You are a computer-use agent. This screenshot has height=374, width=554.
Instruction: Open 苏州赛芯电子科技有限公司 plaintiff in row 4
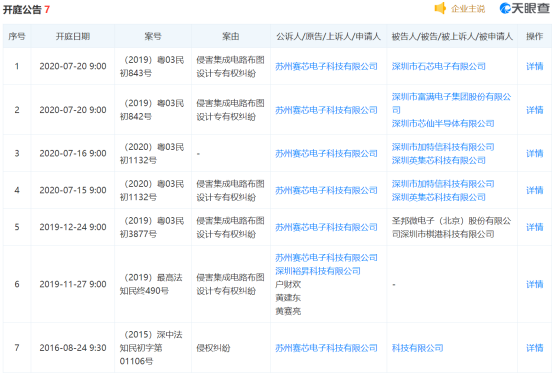coord(326,190)
